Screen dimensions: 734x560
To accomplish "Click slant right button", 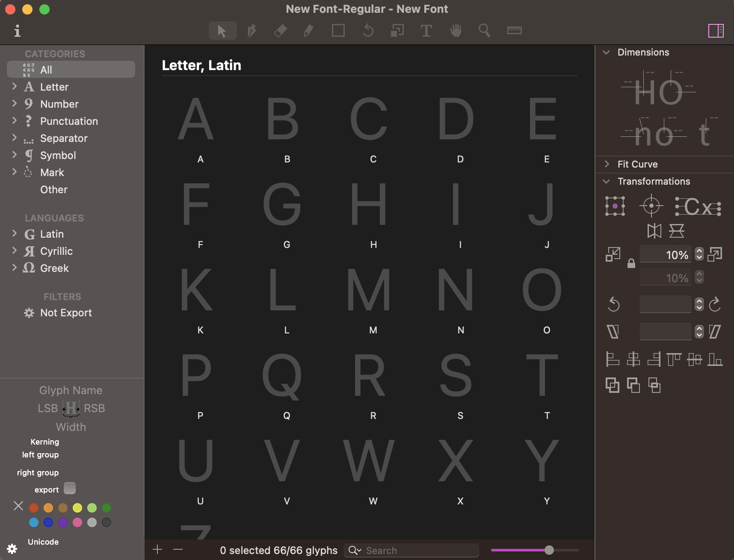I will (715, 331).
